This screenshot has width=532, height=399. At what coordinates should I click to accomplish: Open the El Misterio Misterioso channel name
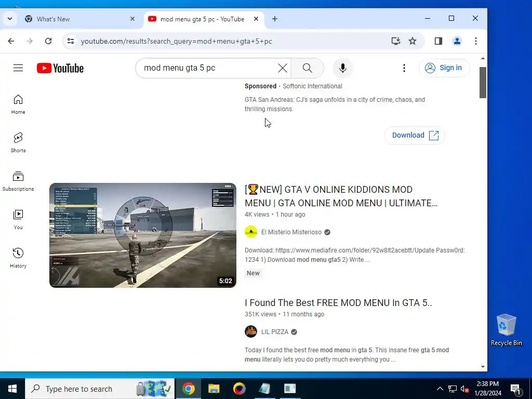pos(291,232)
